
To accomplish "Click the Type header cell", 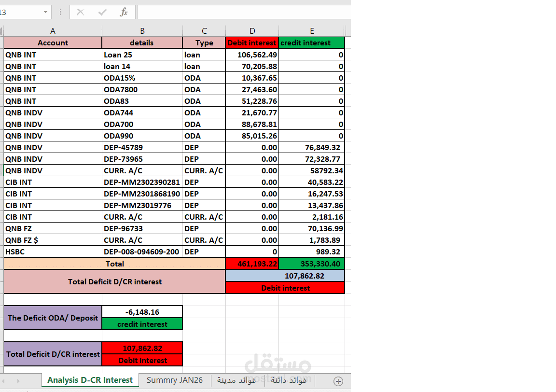I will (204, 42).
